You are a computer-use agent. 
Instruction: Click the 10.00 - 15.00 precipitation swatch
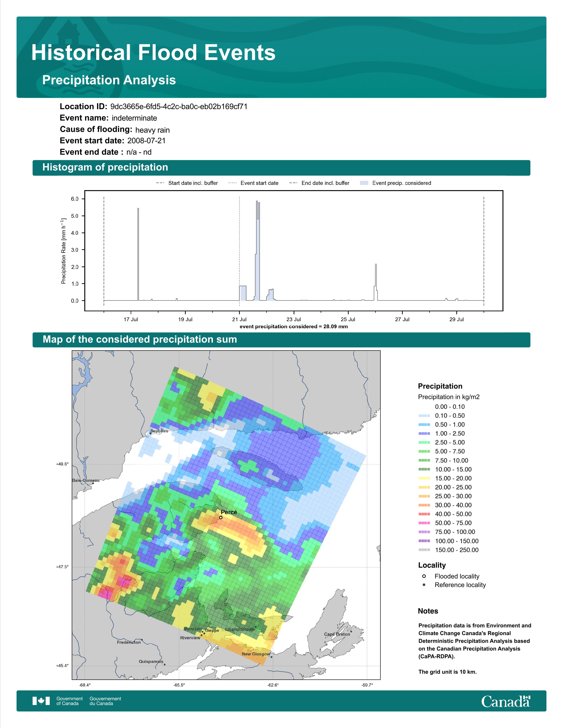click(424, 469)
